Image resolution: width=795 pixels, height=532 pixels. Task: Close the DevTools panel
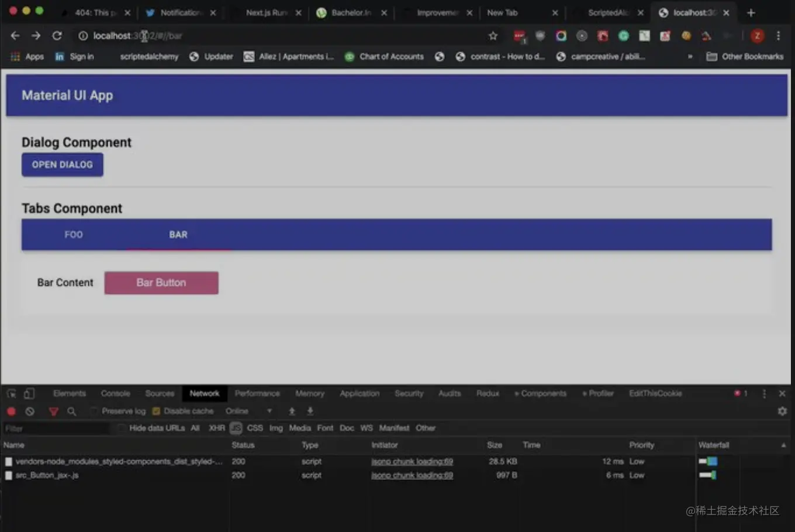point(782,393)
